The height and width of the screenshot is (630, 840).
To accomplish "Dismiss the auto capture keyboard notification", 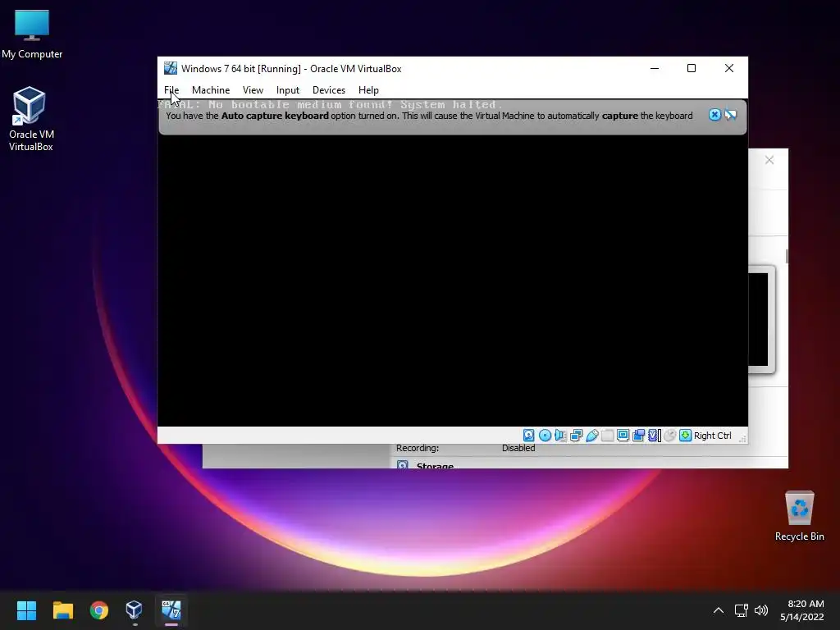I will [714, 115].
